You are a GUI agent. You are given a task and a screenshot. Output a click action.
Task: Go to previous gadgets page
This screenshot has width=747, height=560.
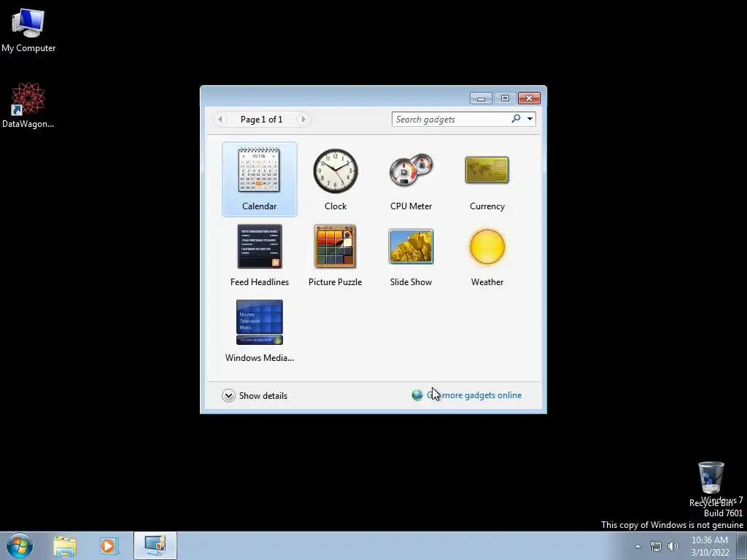(x=220, y=119)
